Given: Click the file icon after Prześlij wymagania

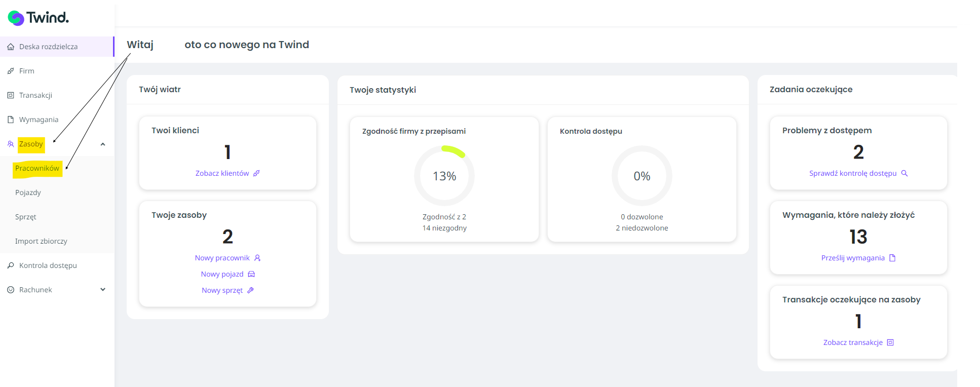Looking at the screenshot, I should click(892, 258).
